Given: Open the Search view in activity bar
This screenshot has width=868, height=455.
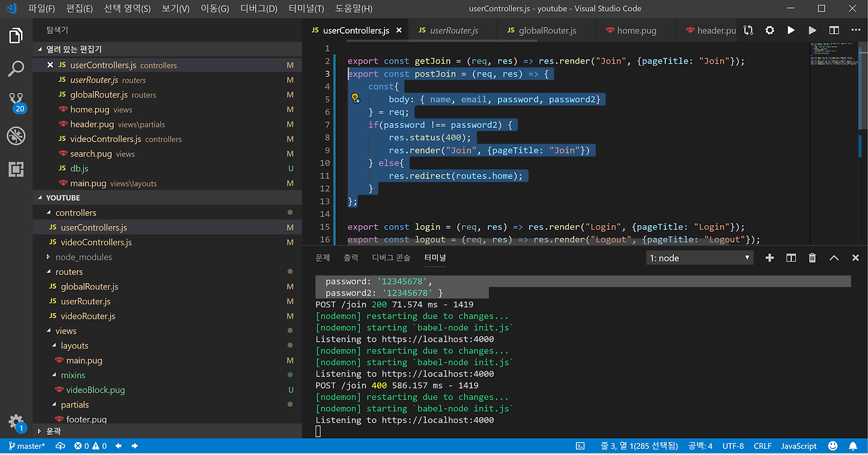Looking at the screenshot, I should [16, 68].
